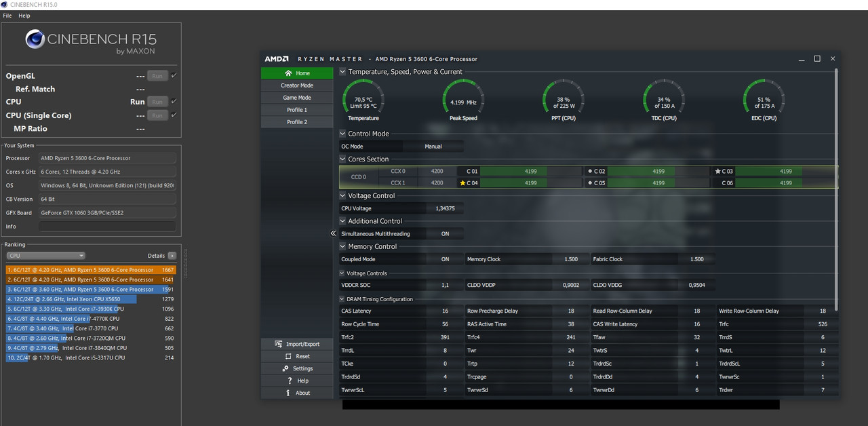Click the OC Mode Manual value

point(433,147)
